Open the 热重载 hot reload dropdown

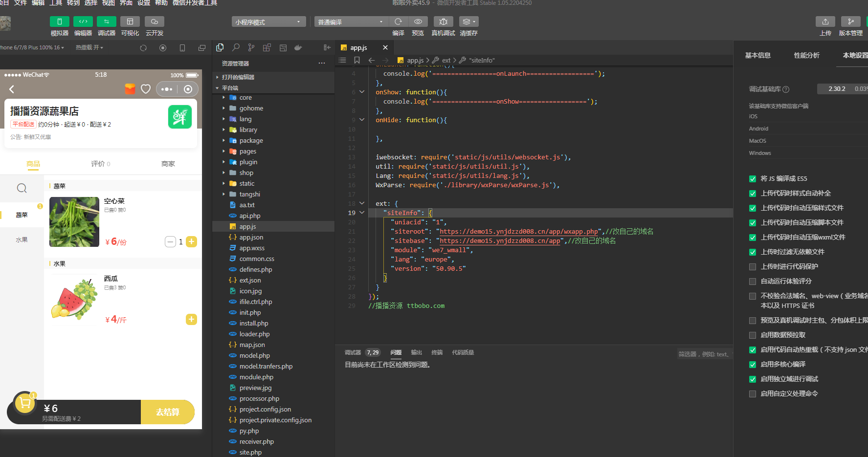[x=89, y=47]
